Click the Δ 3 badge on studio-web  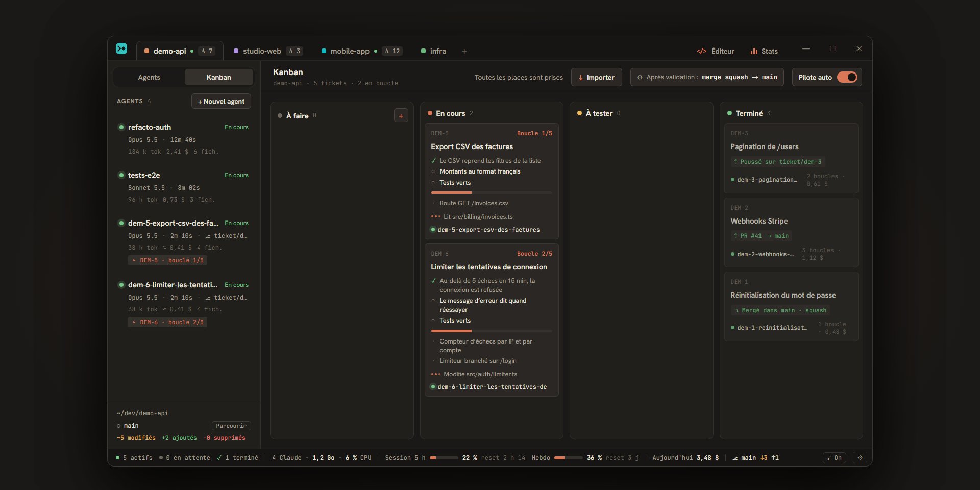click(295, 51)
